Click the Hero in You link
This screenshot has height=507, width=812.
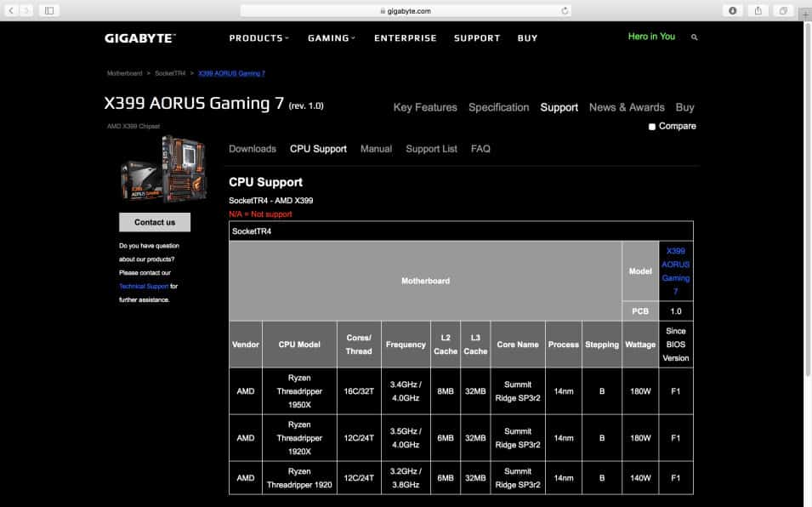point(651,37)
